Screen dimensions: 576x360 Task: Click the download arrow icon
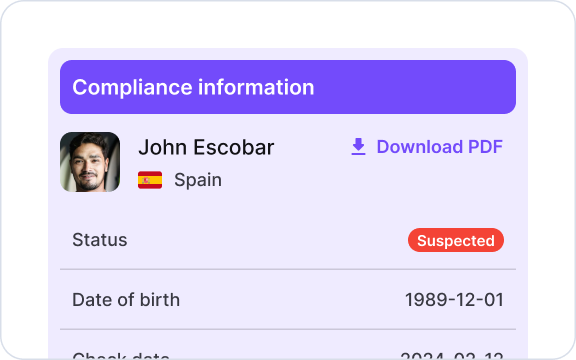[x=358, y=147]
